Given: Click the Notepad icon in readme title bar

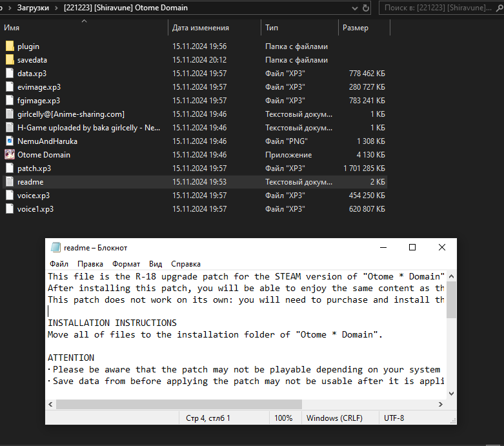Looking at the screenshot, I should tap(55, 247).
